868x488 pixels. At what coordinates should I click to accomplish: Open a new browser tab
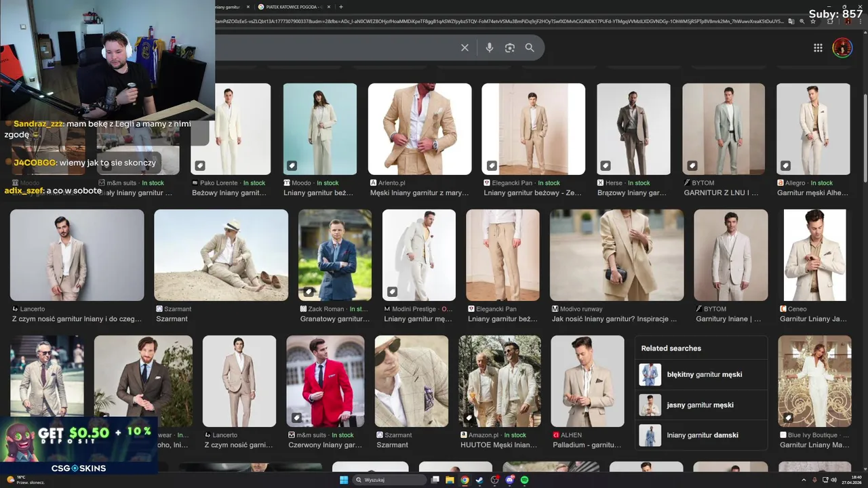[x=340, y=7]
